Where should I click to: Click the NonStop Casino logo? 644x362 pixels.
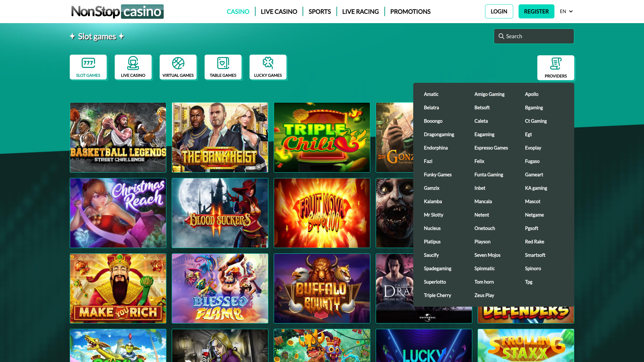click(117, 11)
